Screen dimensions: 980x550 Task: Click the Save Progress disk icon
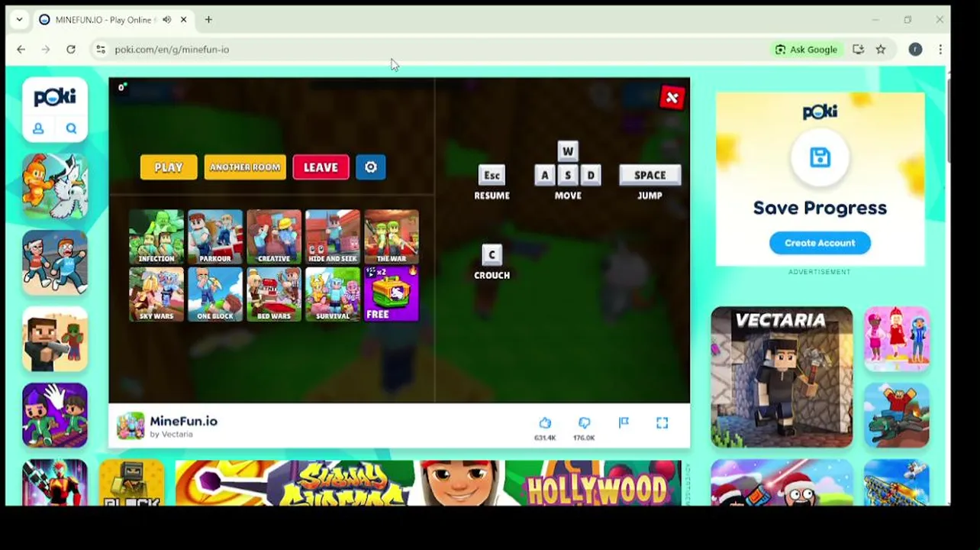820,158
